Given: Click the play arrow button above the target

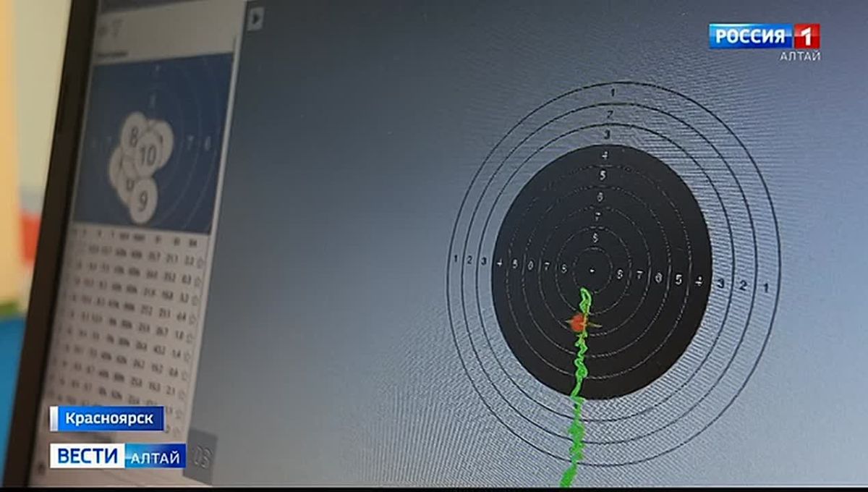Looking at the screenshot, I should (x=254, y=18).
